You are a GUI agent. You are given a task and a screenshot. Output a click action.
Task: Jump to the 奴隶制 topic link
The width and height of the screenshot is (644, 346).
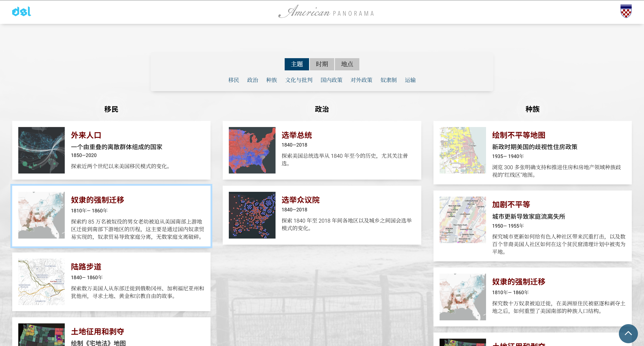[x=388, y=80]
